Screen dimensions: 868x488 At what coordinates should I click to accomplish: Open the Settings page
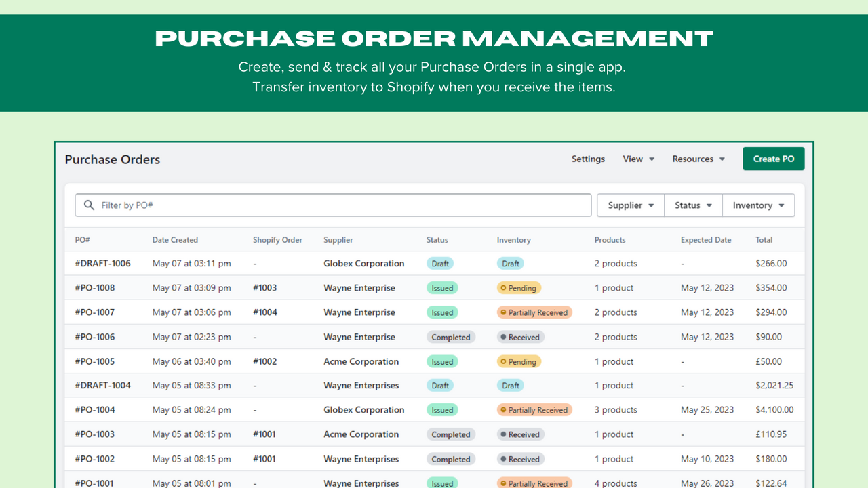coord(588,159)
